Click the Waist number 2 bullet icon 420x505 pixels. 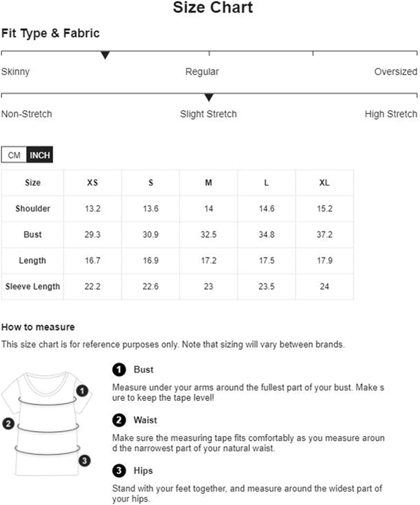point(119,420)
